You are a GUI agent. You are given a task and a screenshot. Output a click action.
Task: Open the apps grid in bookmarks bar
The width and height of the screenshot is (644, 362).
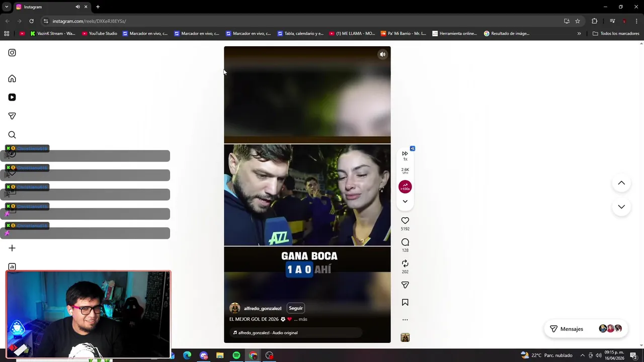pyautogui.click(x=7, y=34)
